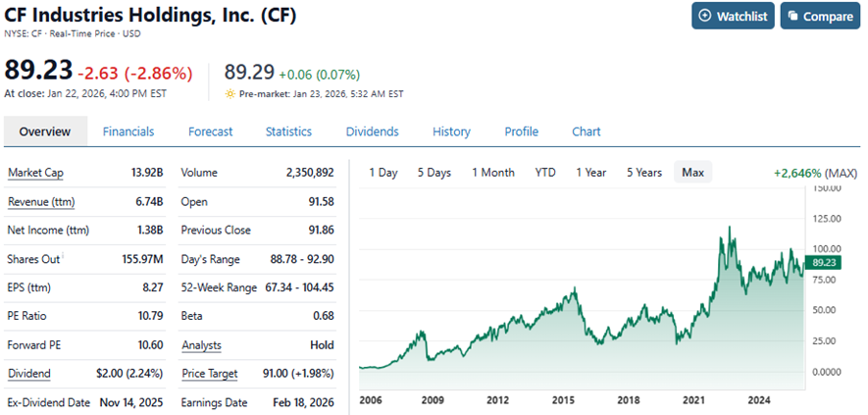Open the Statistics tab
This screenshot has height=415, width=868.
tap(288, 131)
